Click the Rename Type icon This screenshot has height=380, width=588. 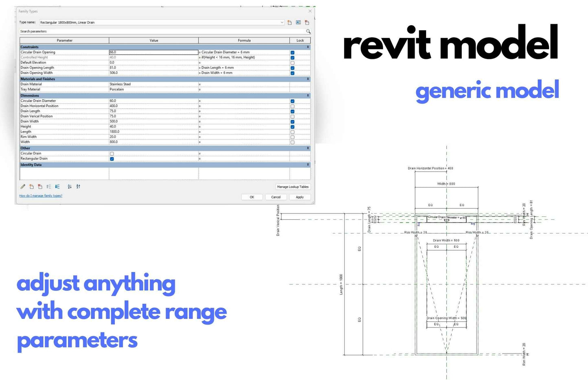click(x=298, y=23)
